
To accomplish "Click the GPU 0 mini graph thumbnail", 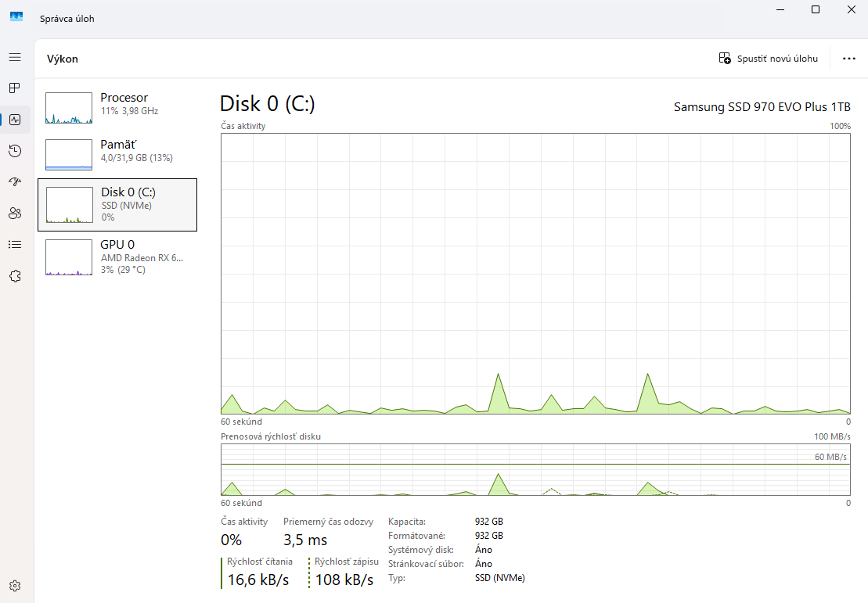I will [69, 257].
